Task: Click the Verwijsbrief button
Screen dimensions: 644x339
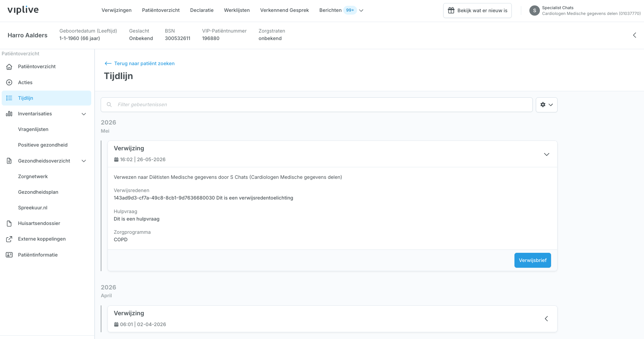Action: [532, 260]
